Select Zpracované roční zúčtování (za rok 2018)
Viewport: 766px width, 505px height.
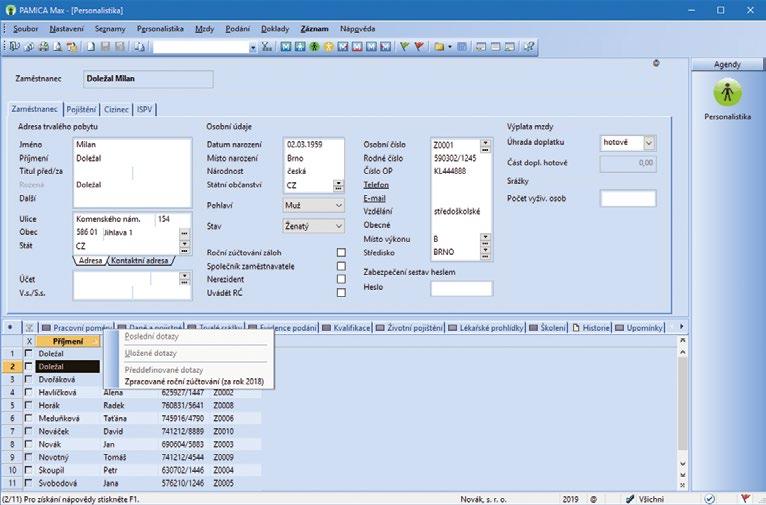pos(194,381)
